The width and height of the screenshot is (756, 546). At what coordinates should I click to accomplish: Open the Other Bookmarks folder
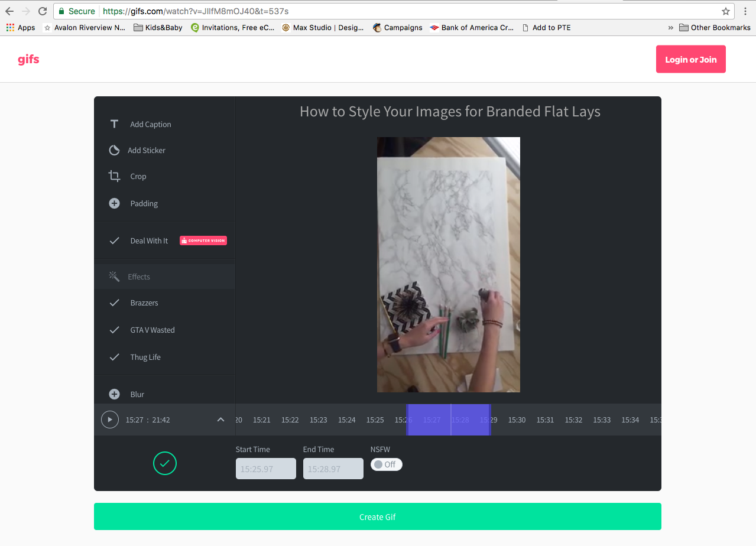pyautogui.click(x=715, y=27)
